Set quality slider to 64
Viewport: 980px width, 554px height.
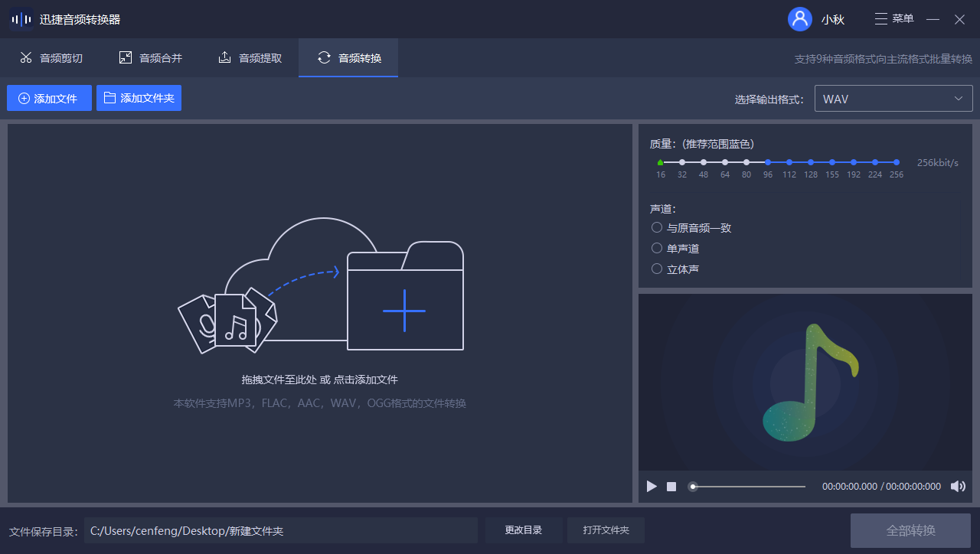pos(725,162)
